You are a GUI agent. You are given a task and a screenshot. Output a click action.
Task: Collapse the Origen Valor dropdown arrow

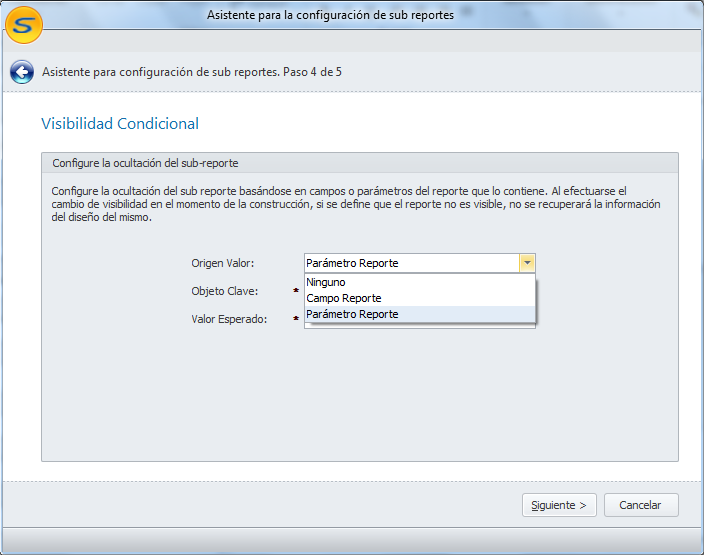[527, 263]
